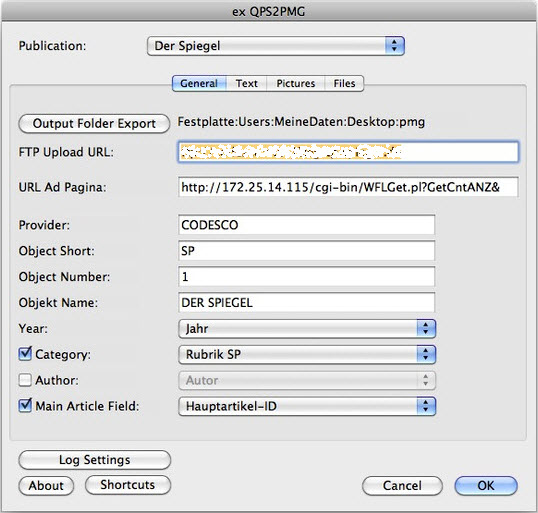Show the Shortcuts dialog
538x513 pixels.
click(128, 485)
